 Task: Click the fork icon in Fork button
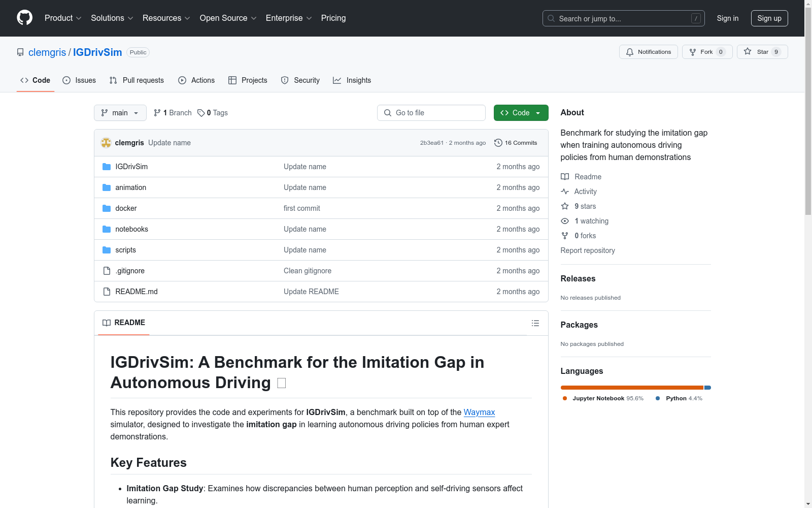(693, 52)
